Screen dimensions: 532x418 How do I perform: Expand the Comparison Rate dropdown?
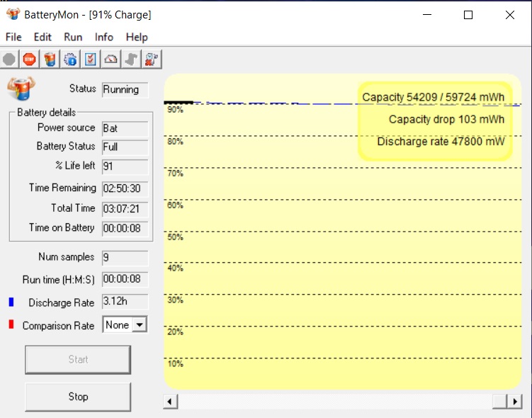point(140,324)
